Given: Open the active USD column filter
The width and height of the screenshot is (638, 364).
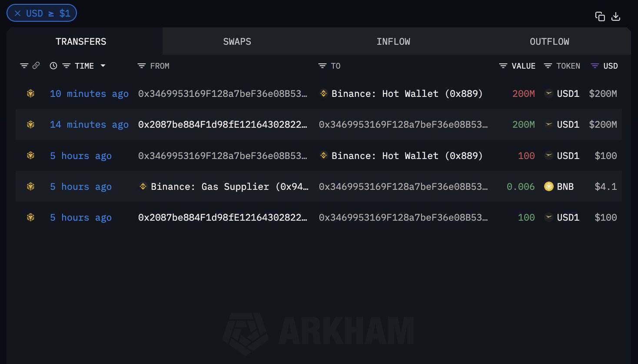Looking at the screenshot, I should coord(595,66).
